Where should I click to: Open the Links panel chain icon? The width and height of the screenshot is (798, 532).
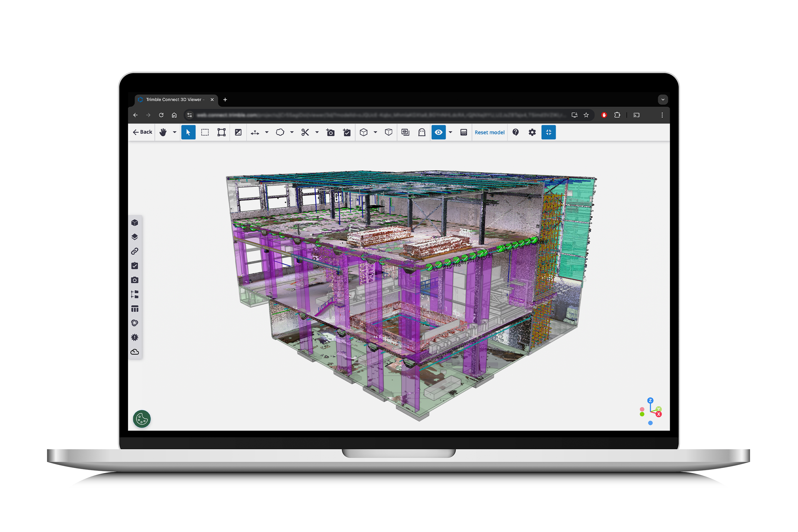[135, 251]
